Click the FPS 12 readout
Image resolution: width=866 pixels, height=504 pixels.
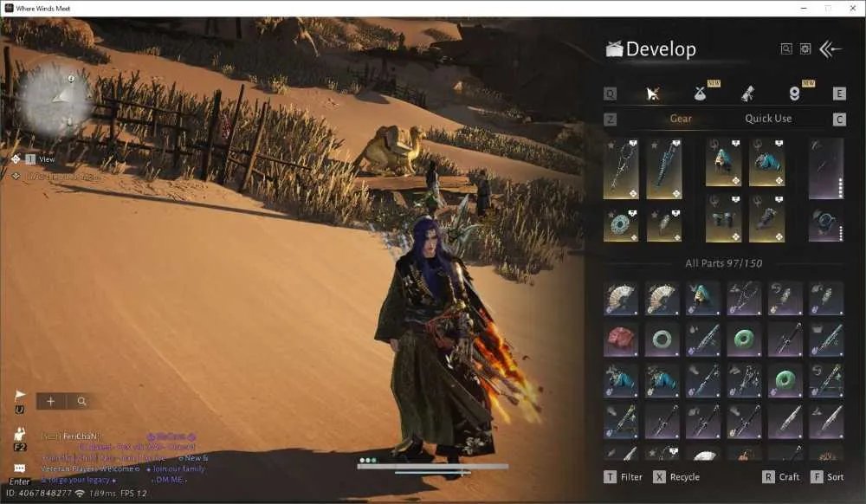pyautogui.click(x=133, y=493)
